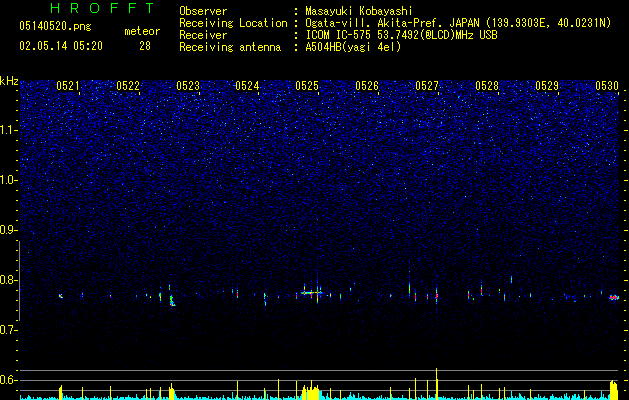Click the 0525 time marker
The width and height of the screenshot is (629, 400).
pos(307,86)
